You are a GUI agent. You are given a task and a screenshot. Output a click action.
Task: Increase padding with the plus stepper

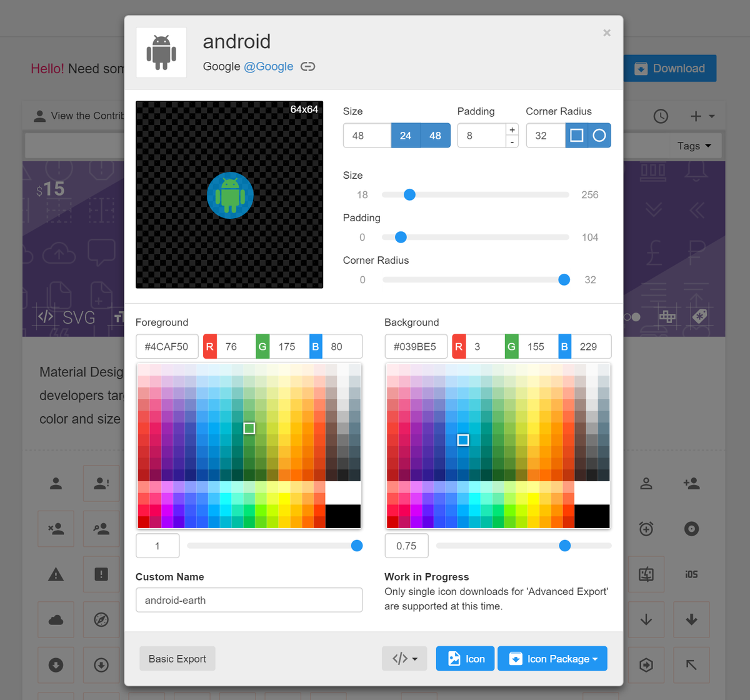[512, 129]
